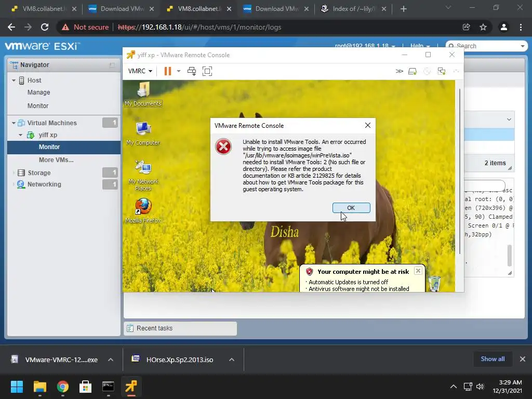Collapse the Virtual Machines tree node
The height and width of the screenshot is (399, 532).
pyautogui.click(x=14, y=123)
